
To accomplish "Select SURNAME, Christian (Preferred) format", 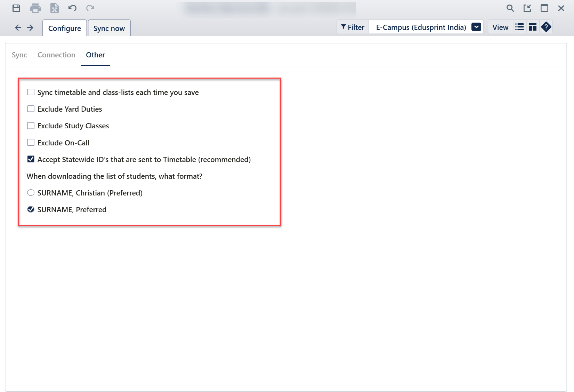I will click(x=31, y=192).
